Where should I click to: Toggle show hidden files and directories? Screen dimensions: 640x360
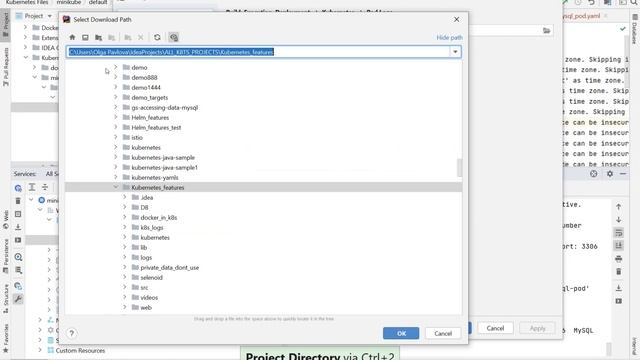pyautogui.click(x=174, y=37)
